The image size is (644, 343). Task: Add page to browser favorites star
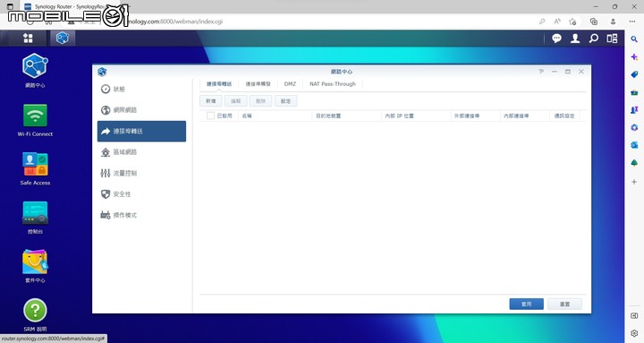coord(572,21)
